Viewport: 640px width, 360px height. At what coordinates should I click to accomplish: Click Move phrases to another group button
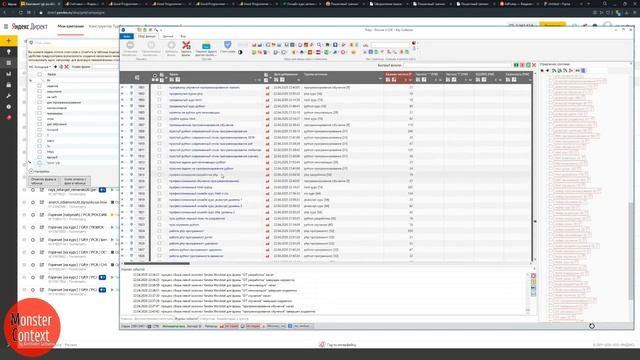(206, 48)
